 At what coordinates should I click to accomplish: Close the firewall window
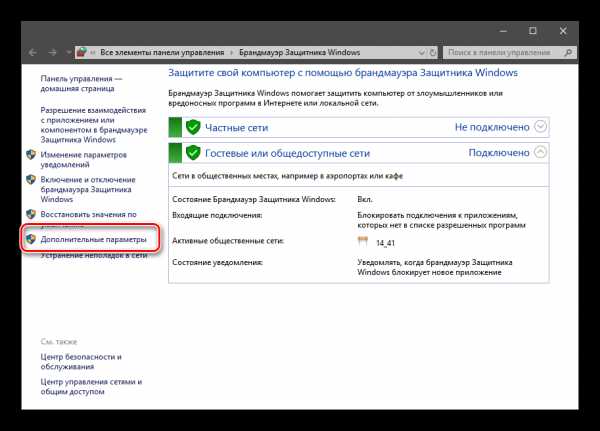tap(563, 31)
